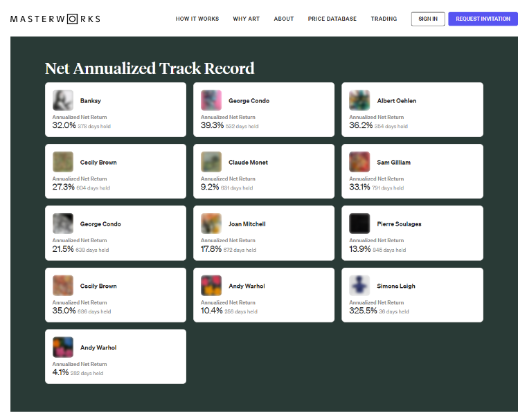Select the Sam Gilliam artwork thumbnail
This screenshot has width=527, height=420.
click(x=359, y=162)
